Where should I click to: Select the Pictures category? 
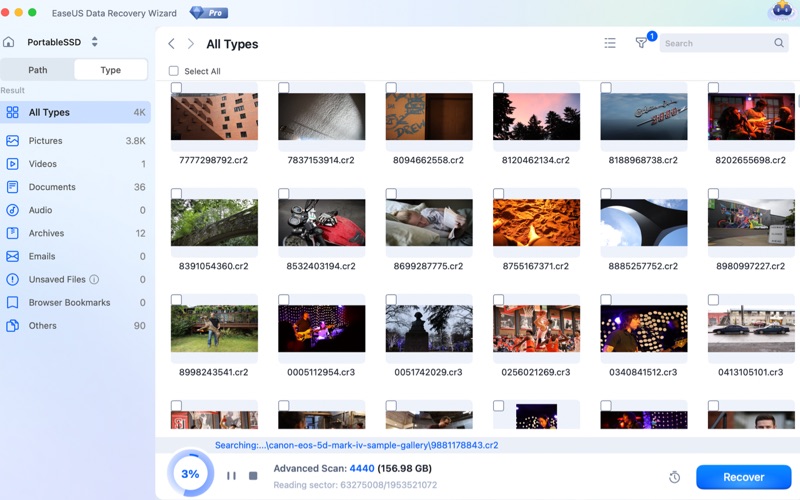click(x=76, y=141)
